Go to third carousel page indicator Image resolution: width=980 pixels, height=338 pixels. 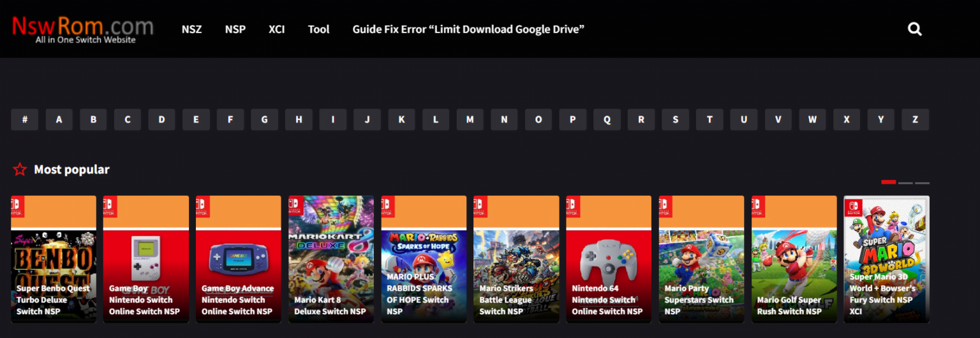(922, 183)
